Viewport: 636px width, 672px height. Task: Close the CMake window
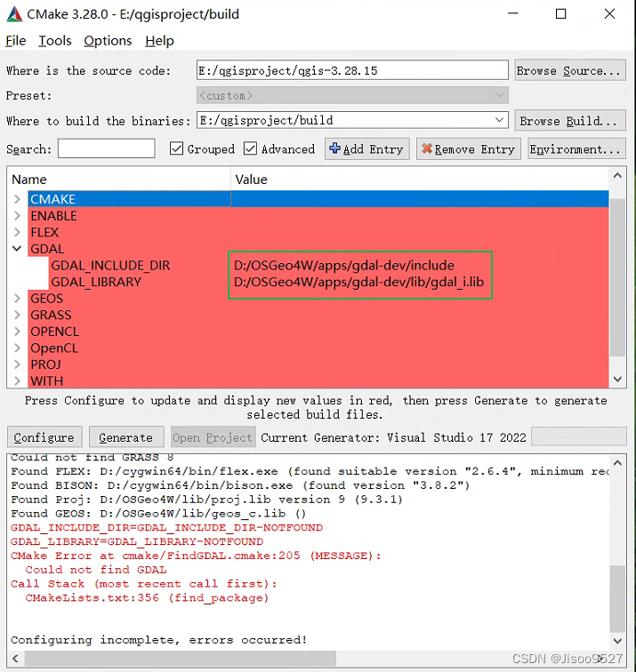(609, 13)
